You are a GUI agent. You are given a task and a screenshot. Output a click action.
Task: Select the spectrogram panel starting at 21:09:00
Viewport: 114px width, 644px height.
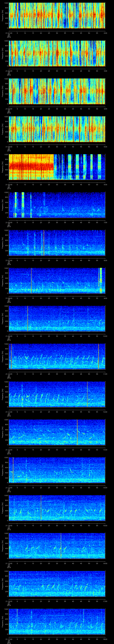[57, 318]
